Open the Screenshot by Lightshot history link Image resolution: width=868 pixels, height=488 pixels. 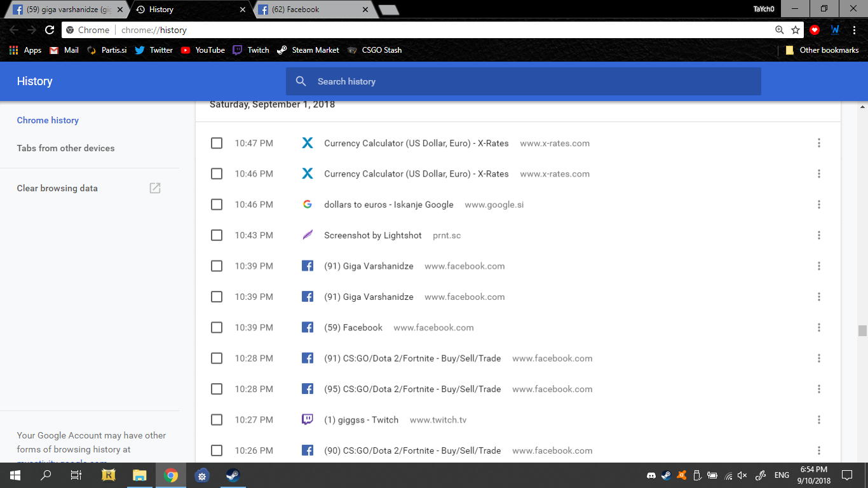tap(372, 235)
